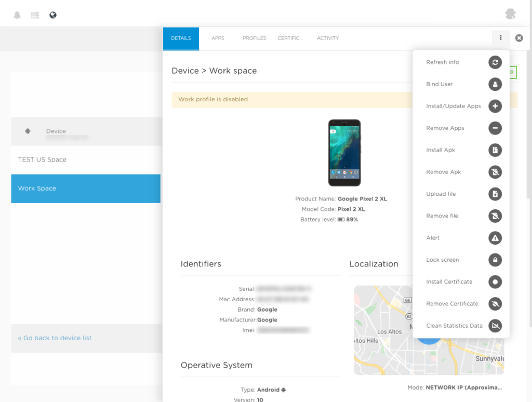Click the Android icon beside Device
Viewport: 532px width, 402px height.
(x=28, y=131)
